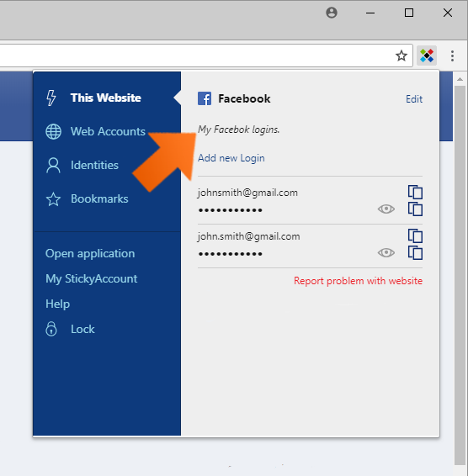The width and height of the screenshot is (468, 476).
Task: Click masked password under johnsmith@gmail.com
Action: click(x=231, y=210)
